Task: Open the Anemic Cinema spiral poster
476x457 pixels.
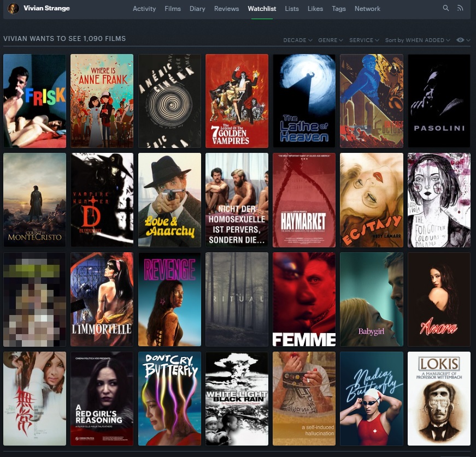Action: 169,101
